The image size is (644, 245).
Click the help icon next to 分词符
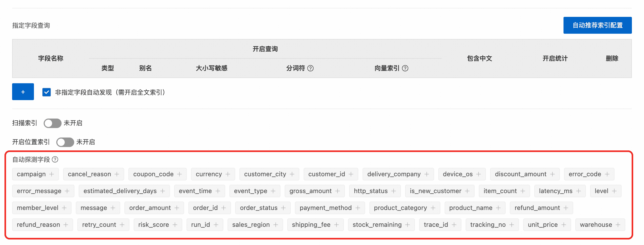point(310,68)
